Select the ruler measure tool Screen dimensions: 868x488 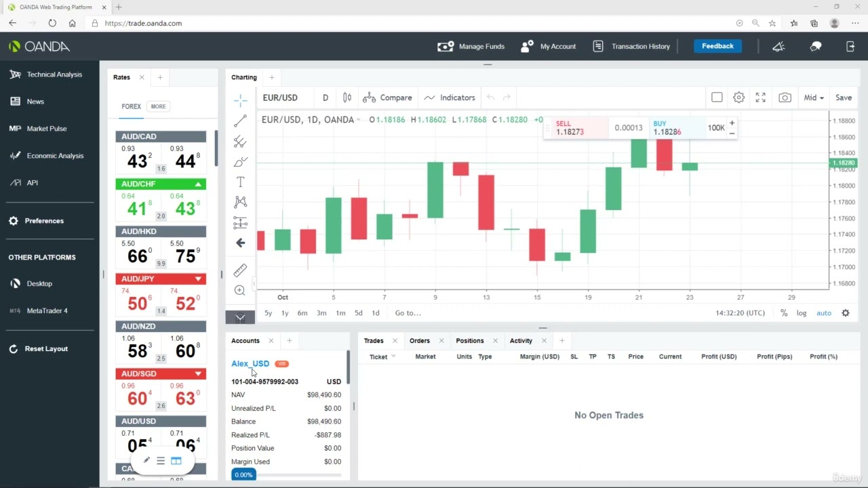(x=240, y=270)
